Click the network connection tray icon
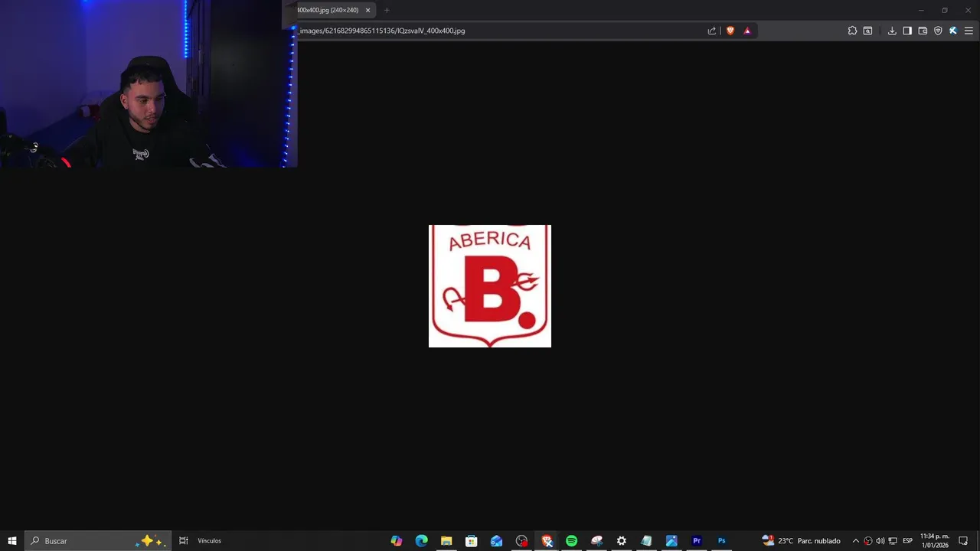Screen dimensions: 980x551 pyautogui.click(x=893, y=541)
